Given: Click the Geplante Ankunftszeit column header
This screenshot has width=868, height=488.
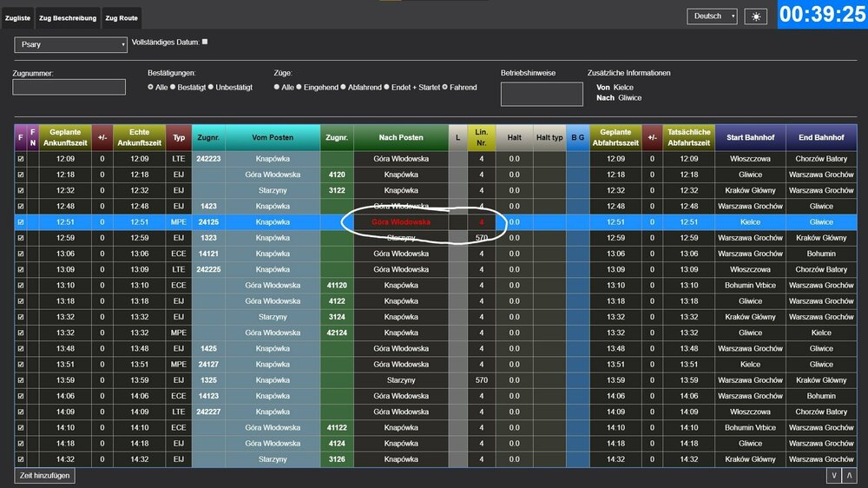Looking at the screenshot, I should pos(65,137).
